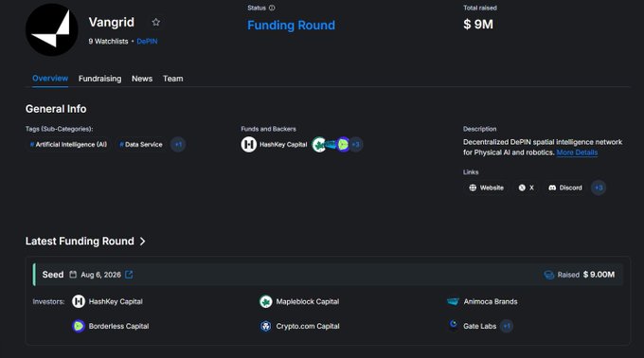This screenshot has height=358, width=644.
Task: Open Crypto.com Capital investor name
Action: [308, 326]
